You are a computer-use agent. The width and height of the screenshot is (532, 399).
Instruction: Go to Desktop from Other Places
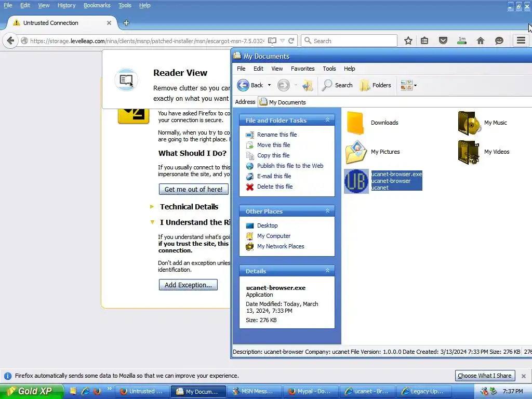point(267,225)
